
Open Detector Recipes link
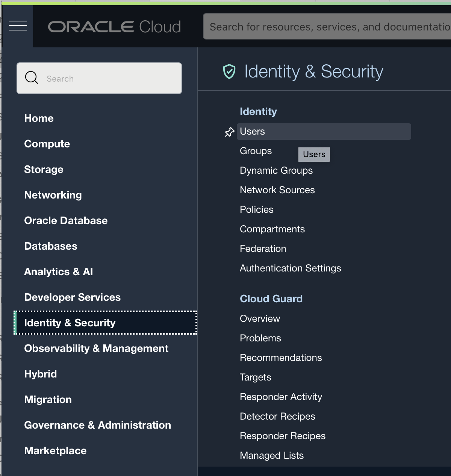pos(277,416)
